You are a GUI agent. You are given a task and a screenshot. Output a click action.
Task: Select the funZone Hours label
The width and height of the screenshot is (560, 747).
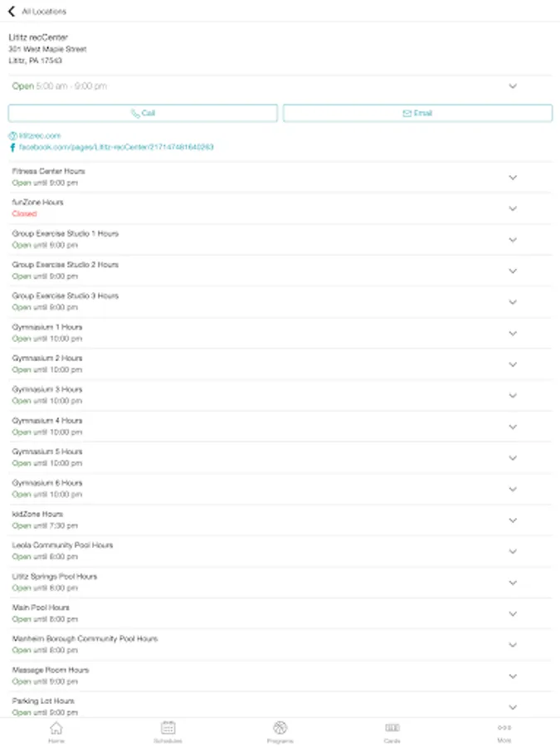37,202
